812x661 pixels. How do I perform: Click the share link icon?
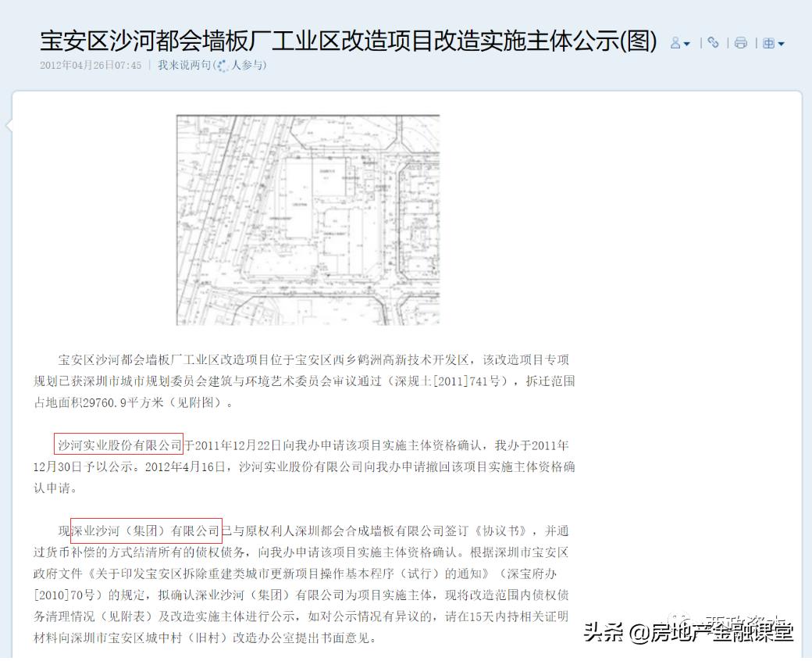click(713, 43)
